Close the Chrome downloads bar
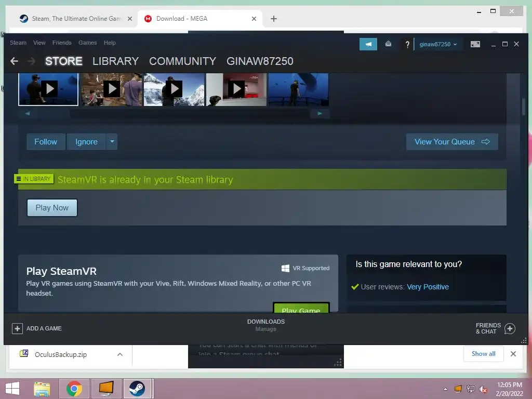The height and width of the screenshot is (399, 532). pyautogui.click(x=513, y=354)
